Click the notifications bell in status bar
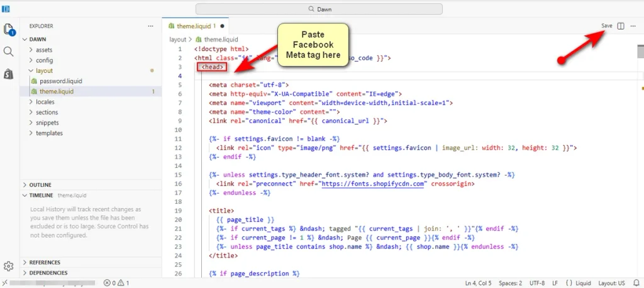The height and width of the screenshot is (288, 644). 636,283
